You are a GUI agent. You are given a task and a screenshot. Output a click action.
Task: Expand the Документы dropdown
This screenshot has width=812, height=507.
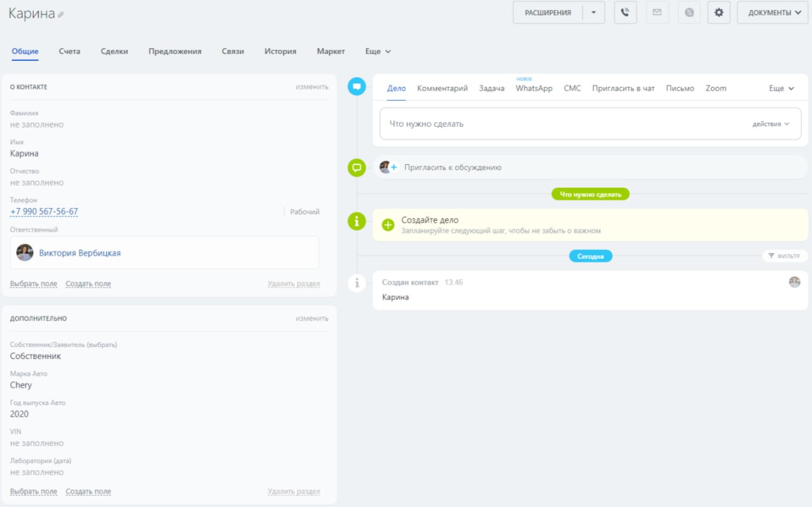772,13
